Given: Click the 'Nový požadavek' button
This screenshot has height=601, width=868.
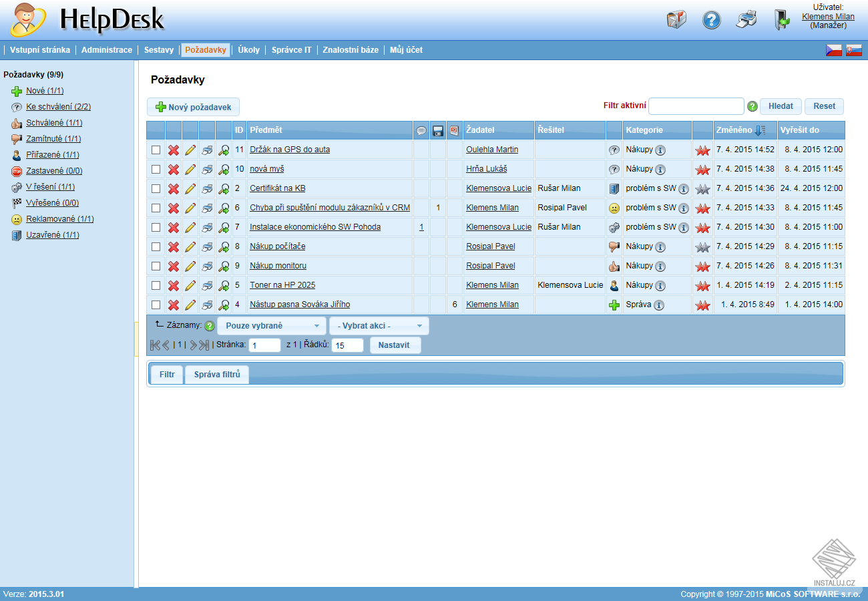Looking at the screenshot, I should 193,107.
